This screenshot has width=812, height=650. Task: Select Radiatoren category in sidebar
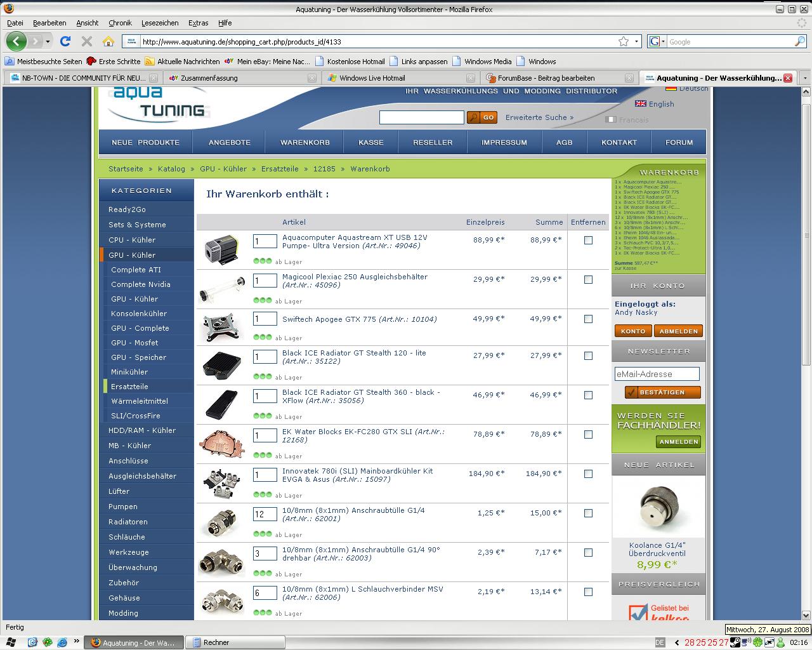[x=128, y=522]
